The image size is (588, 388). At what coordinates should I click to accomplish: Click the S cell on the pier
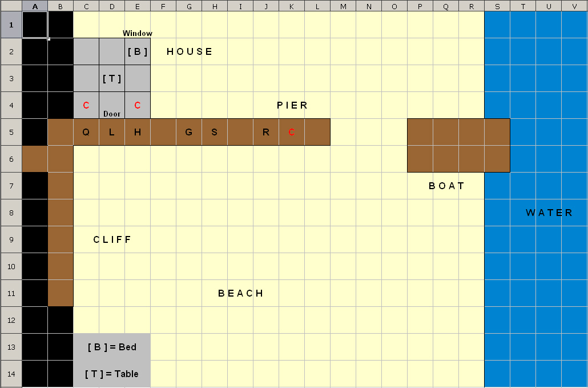(215, 132)
